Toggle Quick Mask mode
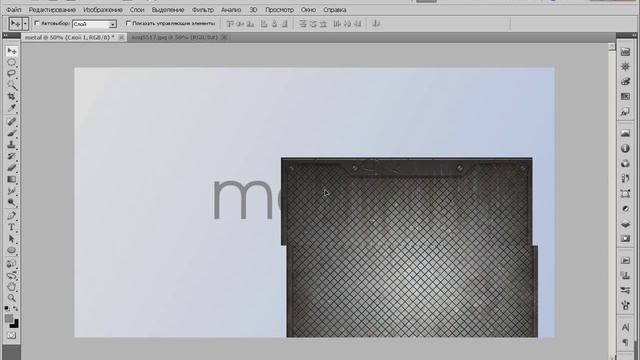The width and height of the screenshot is (640, 360). 11,336
